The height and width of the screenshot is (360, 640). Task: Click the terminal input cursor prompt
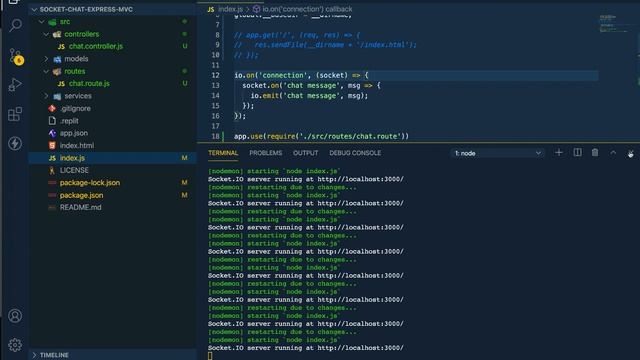click(210, 356)
